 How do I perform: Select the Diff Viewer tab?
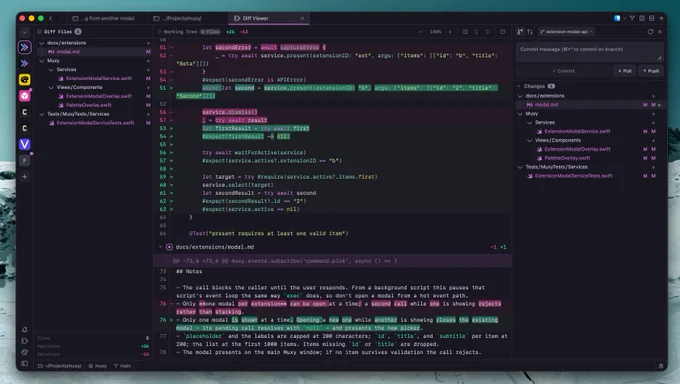[x=269, y=18]
